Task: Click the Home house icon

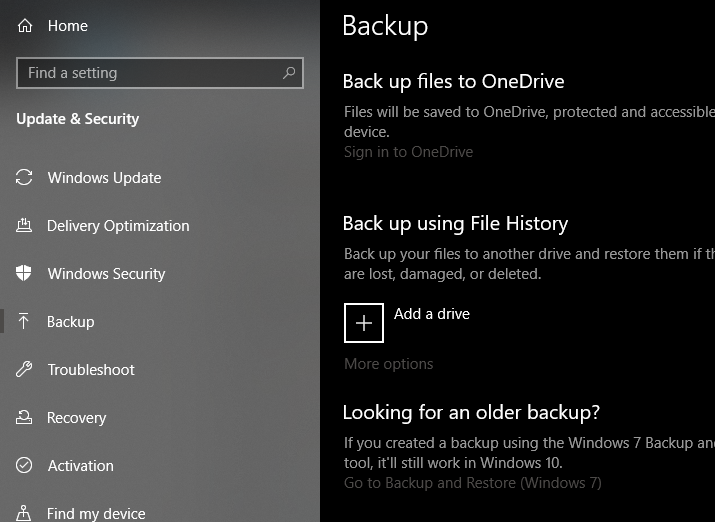Action: click(25, 26)
